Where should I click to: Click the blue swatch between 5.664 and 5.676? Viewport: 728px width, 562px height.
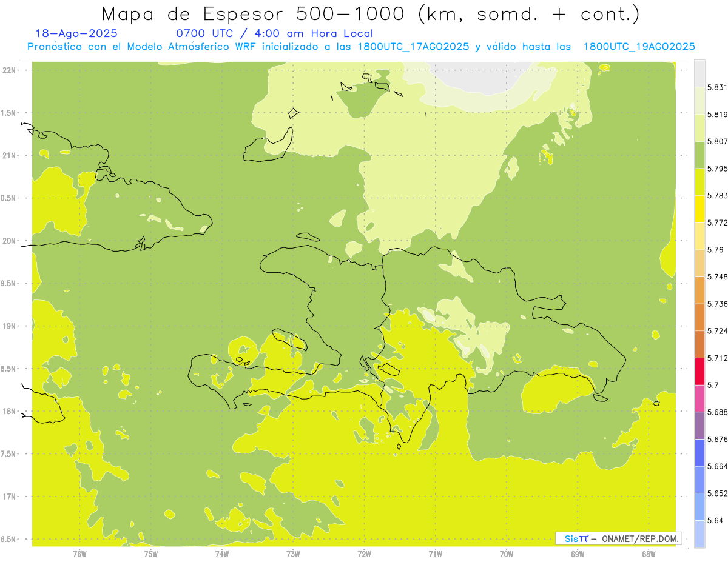point(699,452)
